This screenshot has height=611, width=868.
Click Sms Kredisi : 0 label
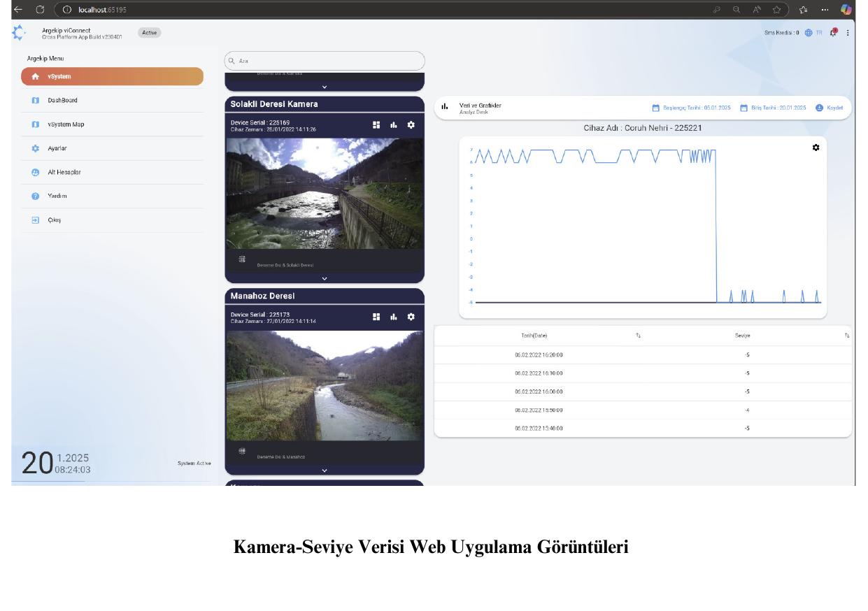coord(783,33)
